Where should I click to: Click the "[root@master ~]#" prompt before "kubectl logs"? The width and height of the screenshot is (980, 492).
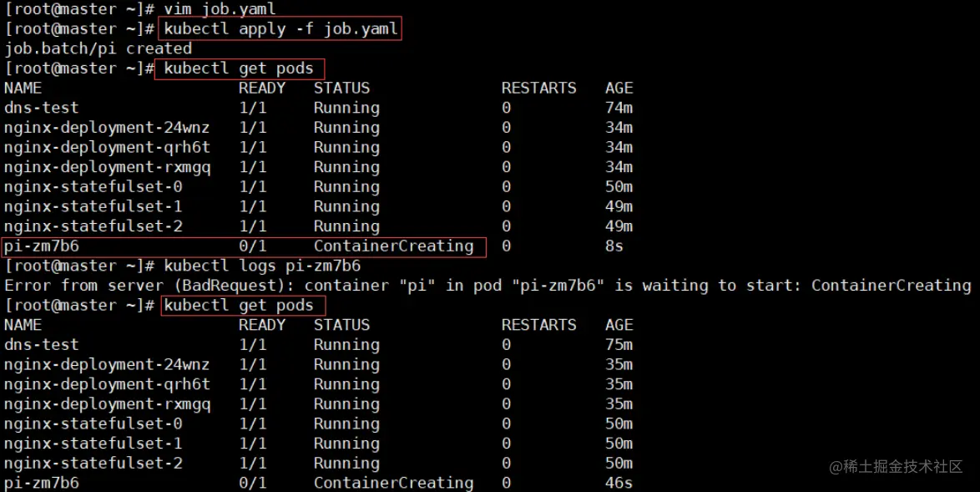(x=79, y=266)
